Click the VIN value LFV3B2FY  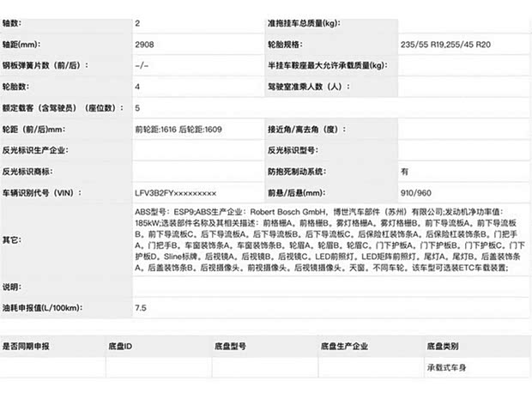[176, 193]
